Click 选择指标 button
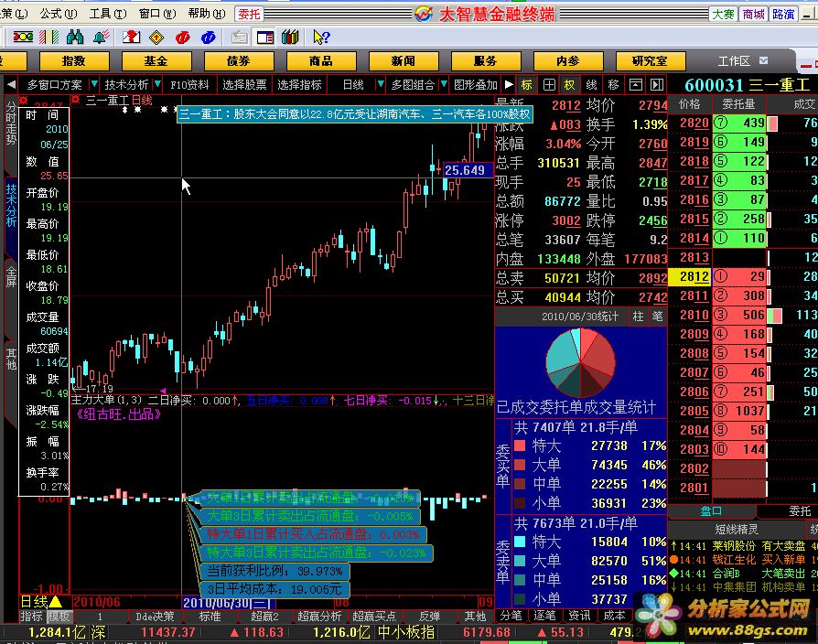 pos(299,84)
